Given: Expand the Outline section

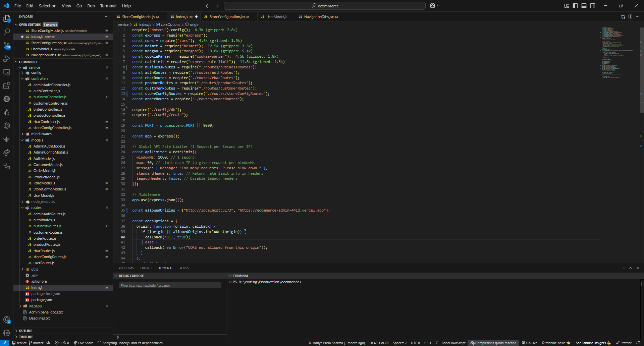Looking at the screenshot, I should coord(25,331).
